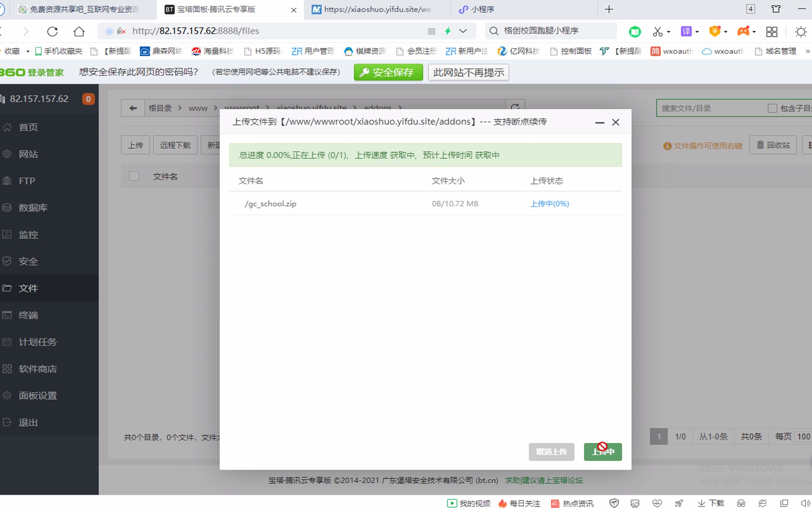The height and width of the screenshot is (508, 812).
Task: Click 根目录 in the path breadcrumb
Action: click(x=160, y=108)
